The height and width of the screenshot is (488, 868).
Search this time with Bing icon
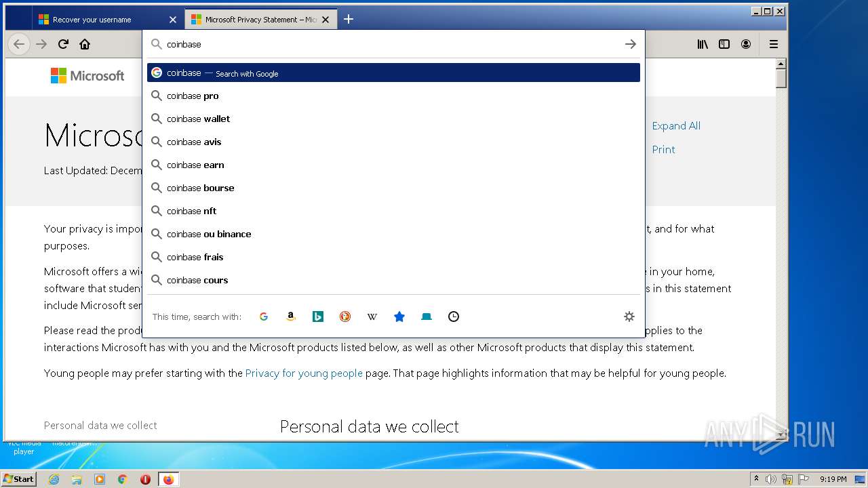tap(318, 317)
